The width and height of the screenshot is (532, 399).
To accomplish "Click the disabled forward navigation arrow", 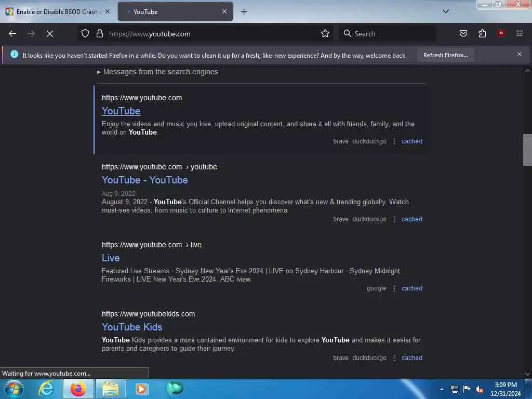I will 31,34.
